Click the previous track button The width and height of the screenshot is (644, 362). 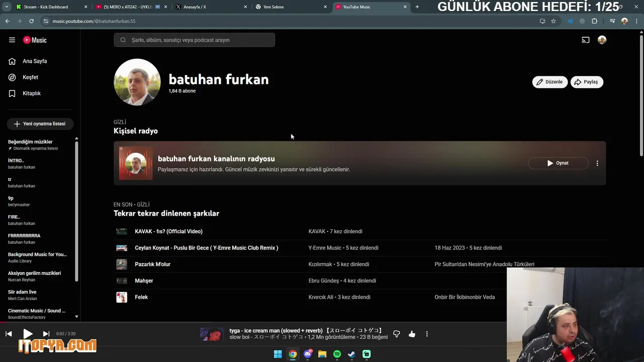coord(9,334)
